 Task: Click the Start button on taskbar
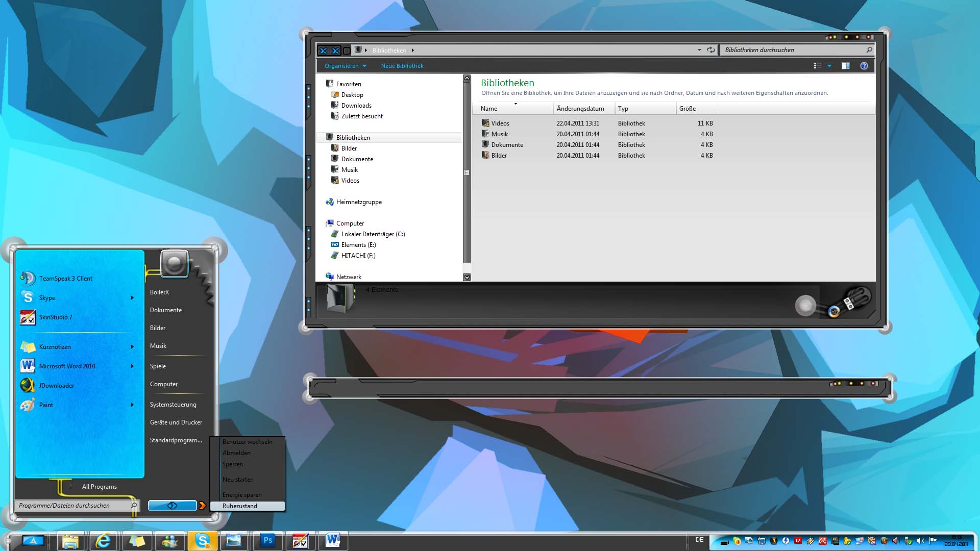coord(33,541)
